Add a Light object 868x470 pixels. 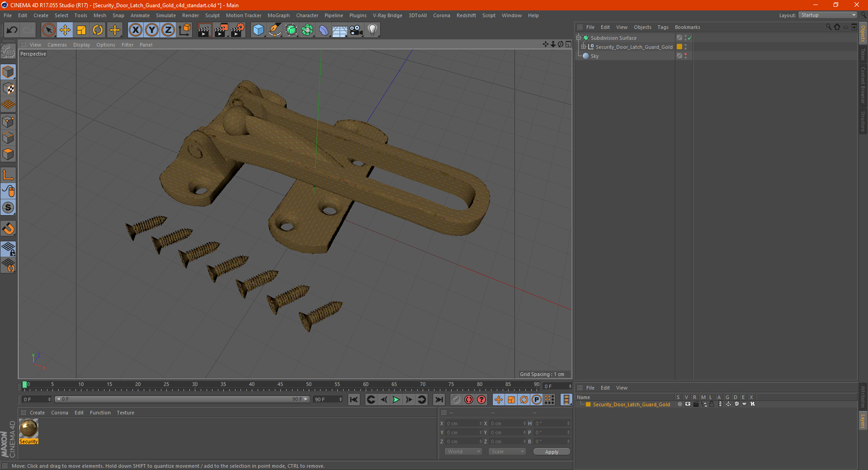373,30
